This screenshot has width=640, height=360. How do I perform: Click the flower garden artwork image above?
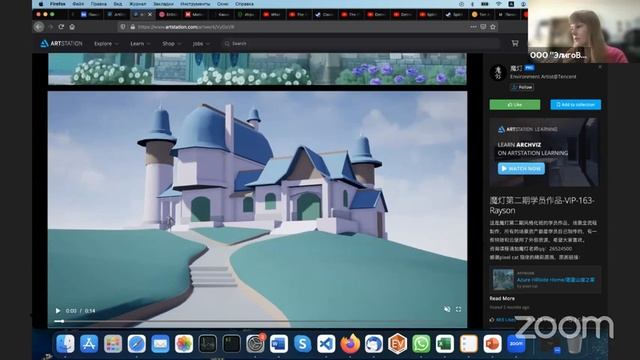click(x=257, y=69)
